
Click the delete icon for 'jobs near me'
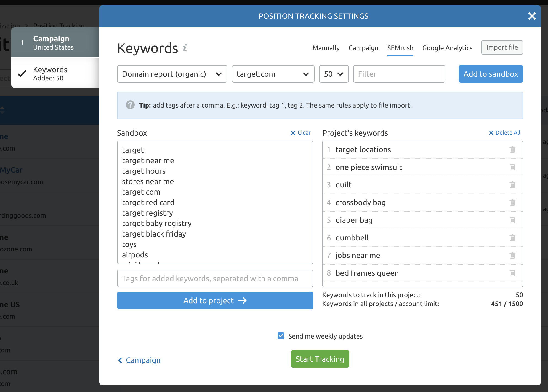[513, 255]
